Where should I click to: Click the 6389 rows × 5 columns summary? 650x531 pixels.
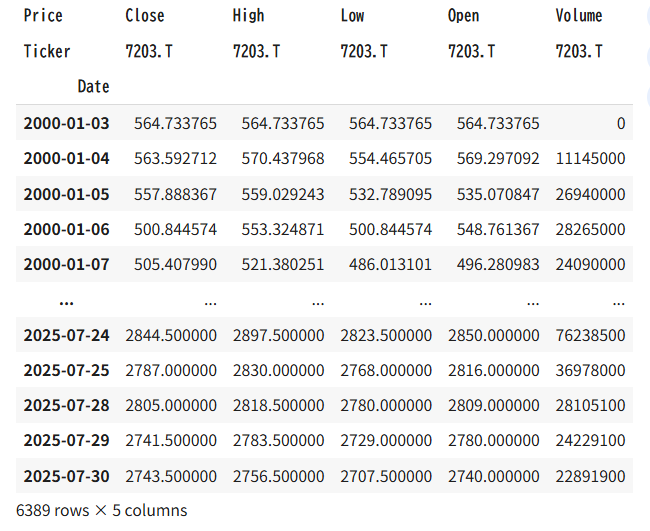102,511
